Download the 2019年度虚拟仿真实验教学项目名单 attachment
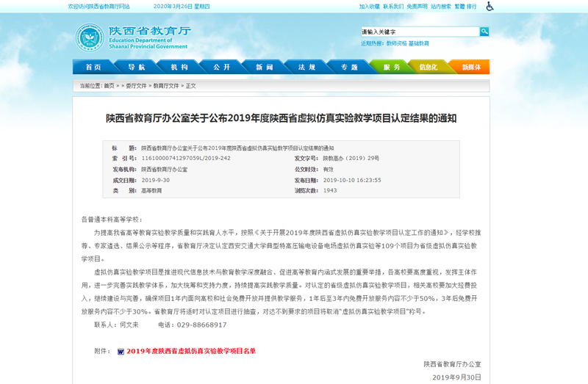Screen dimensions: 588x384 pos(191,352)
